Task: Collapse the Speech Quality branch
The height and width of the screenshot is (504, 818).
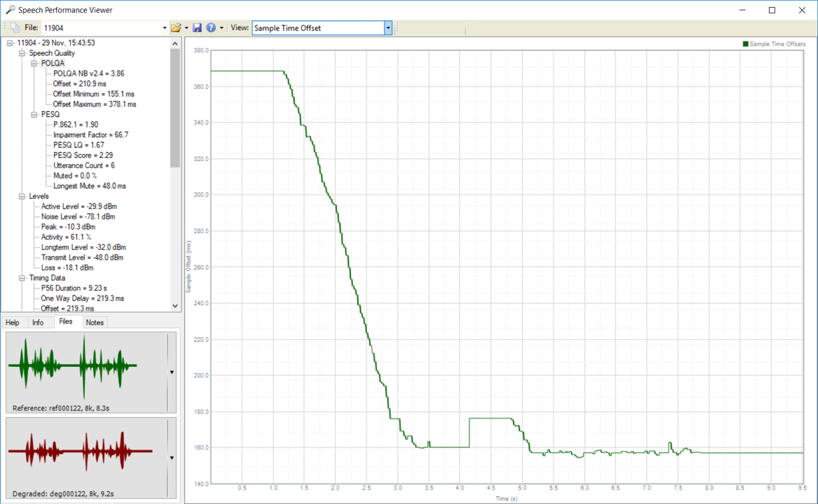Action: 22,53
